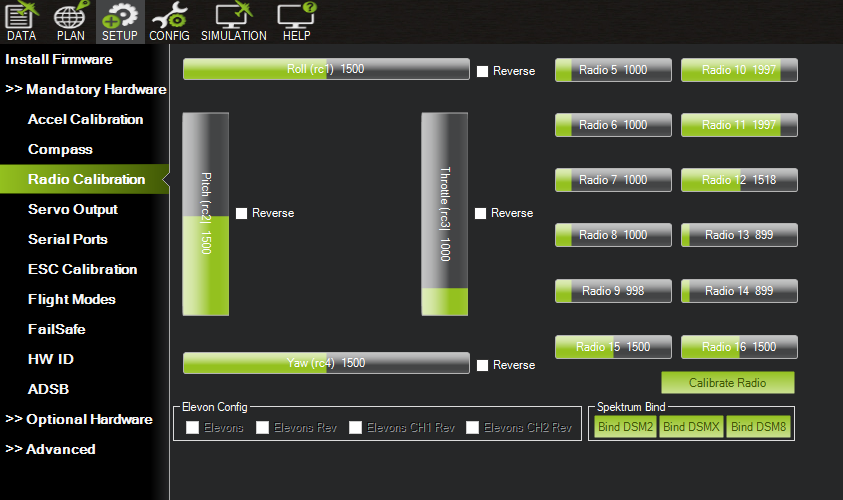Open FailSafe page
The height and width of the screenshot is (500, 843).
pyautogui.click(x=56, y=330)
